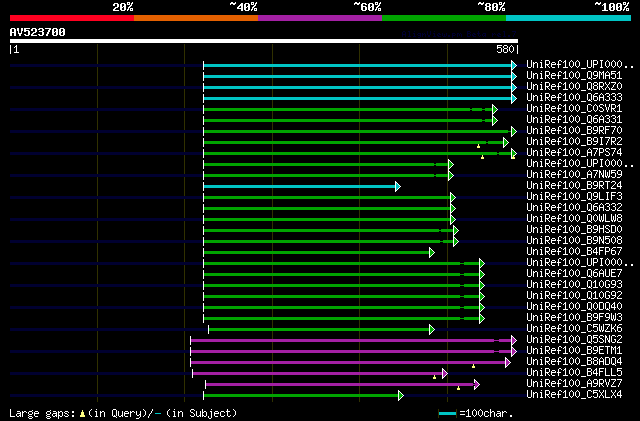Click the red 20% legend segment

72,18
